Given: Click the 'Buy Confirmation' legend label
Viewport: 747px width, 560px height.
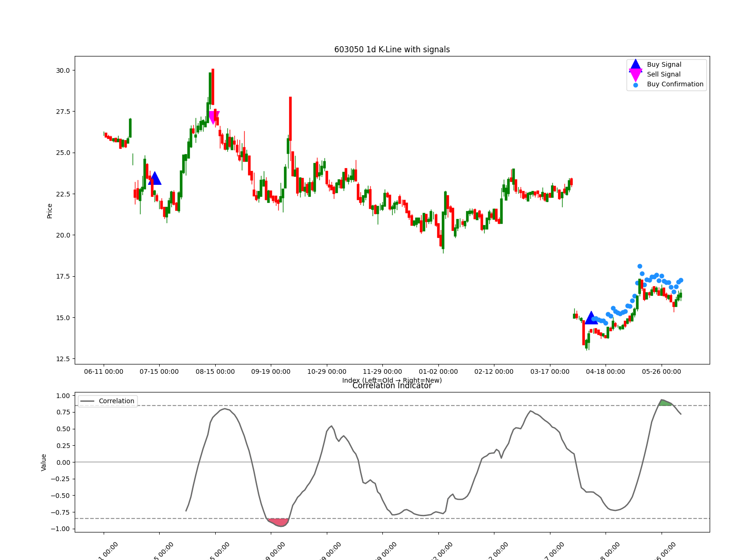Looking at the screenshot, I should 675,84.
